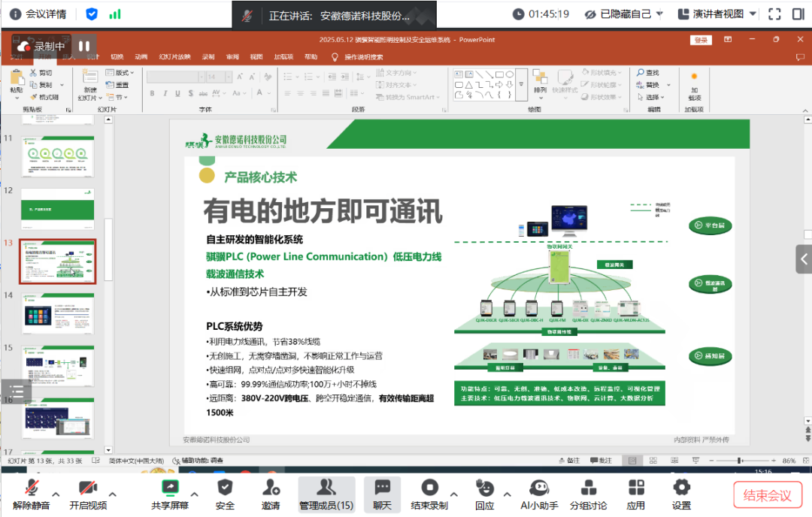This screenshot has height=517, width=812.
Task: Start Slide Show from the status bar view icons
Action: tap(696, 461)
